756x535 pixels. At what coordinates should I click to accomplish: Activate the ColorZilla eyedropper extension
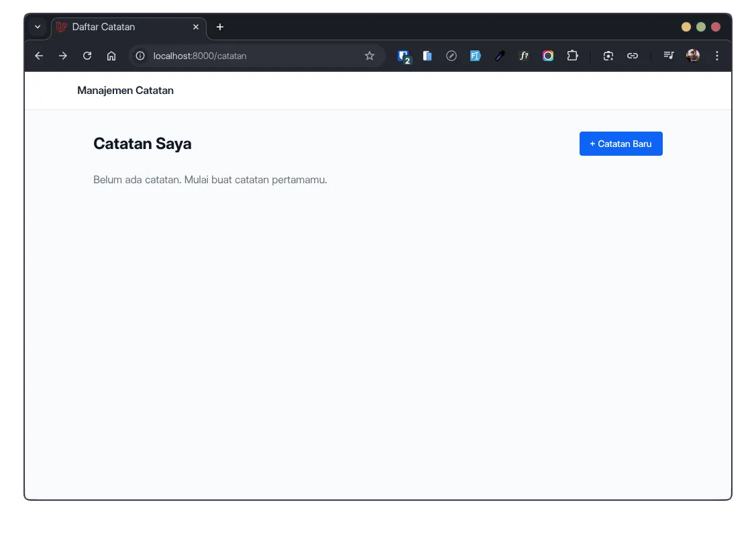[500, 56]
